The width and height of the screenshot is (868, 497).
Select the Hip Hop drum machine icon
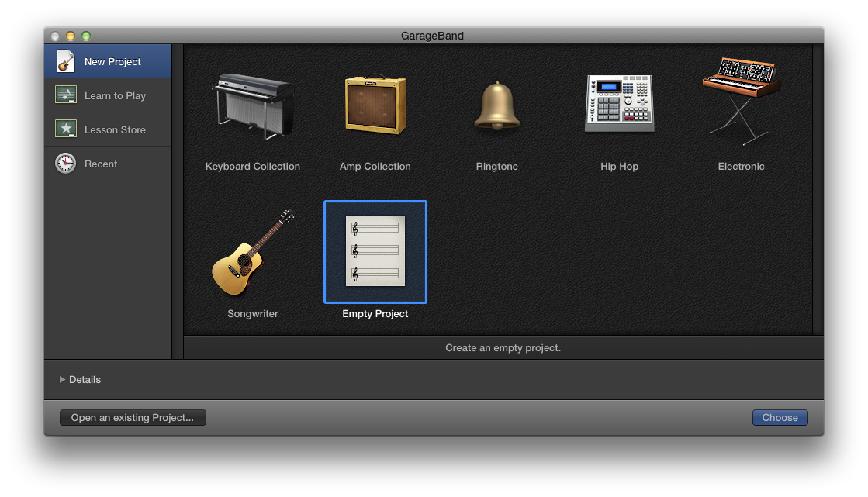[620, 103]
